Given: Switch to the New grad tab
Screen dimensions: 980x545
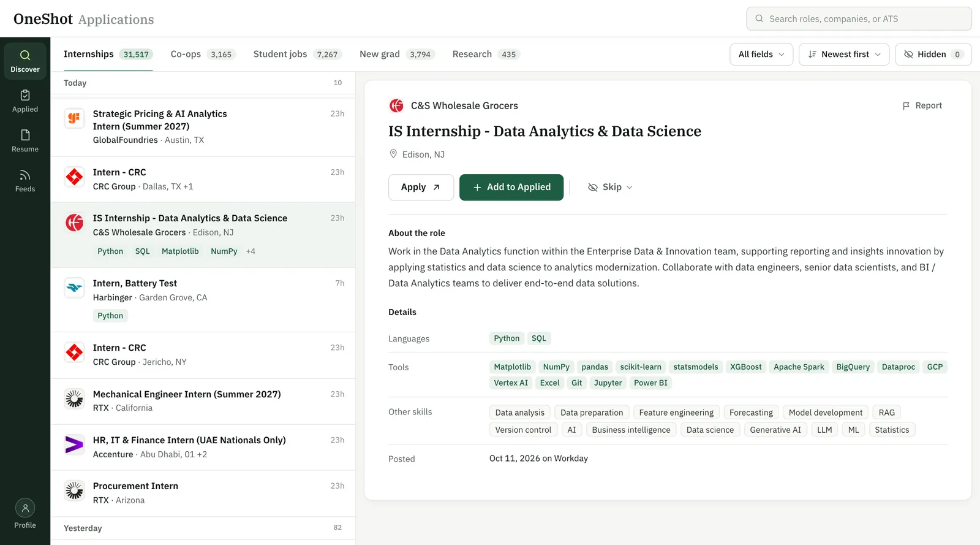Looking at the screenshot, I should point(398,55).
